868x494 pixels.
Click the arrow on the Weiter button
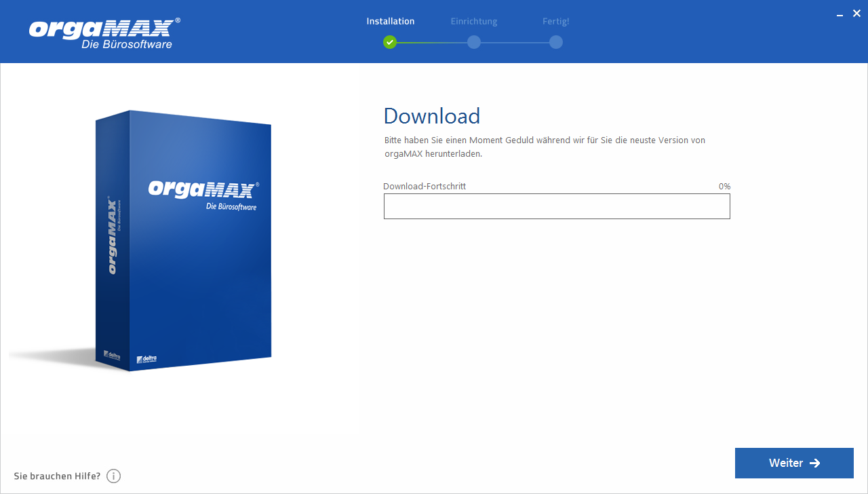pos(815,463)
